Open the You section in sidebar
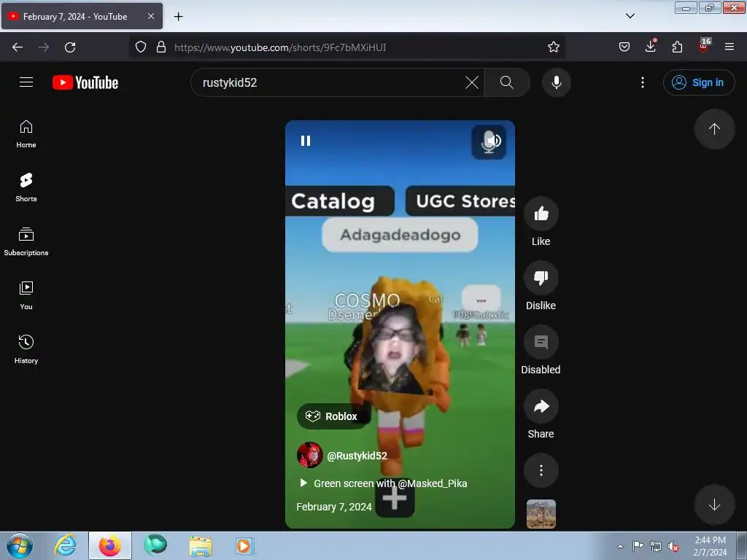 pyautogui.click(x=26, y=296)
